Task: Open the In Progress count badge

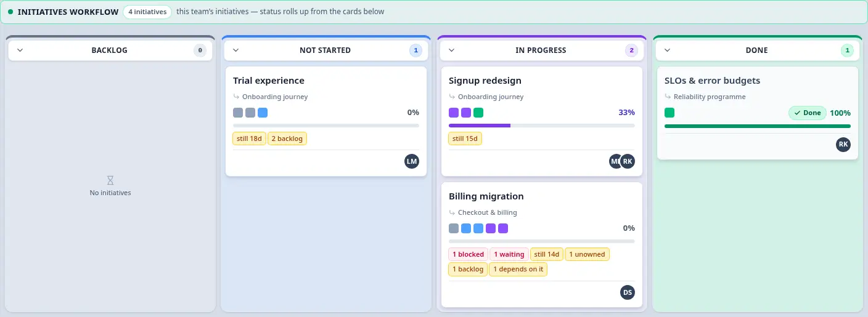Action: [x=631, y=50]
